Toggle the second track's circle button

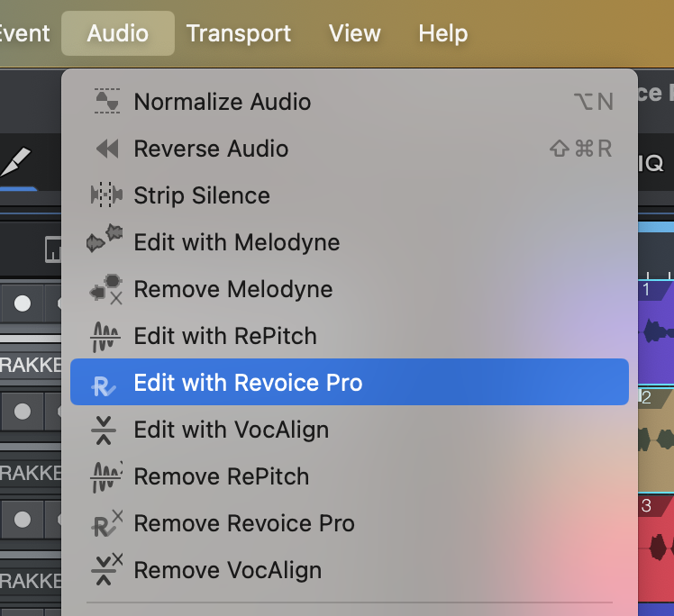[x=22, y=412]
